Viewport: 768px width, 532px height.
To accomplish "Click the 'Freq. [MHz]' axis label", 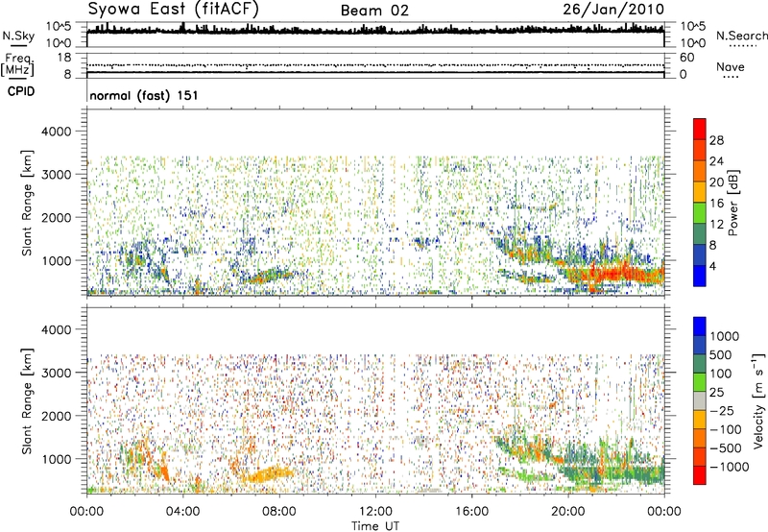I will [17, 65].
